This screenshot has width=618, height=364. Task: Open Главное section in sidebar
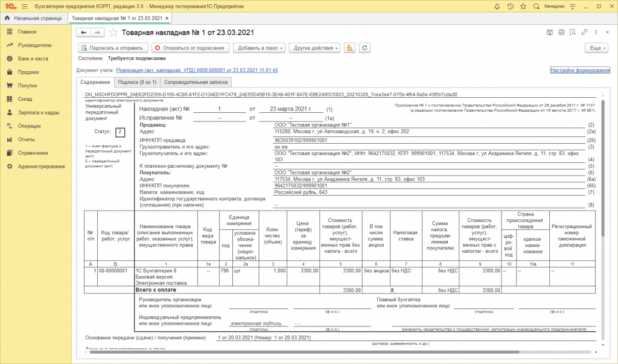coord(27,31)
